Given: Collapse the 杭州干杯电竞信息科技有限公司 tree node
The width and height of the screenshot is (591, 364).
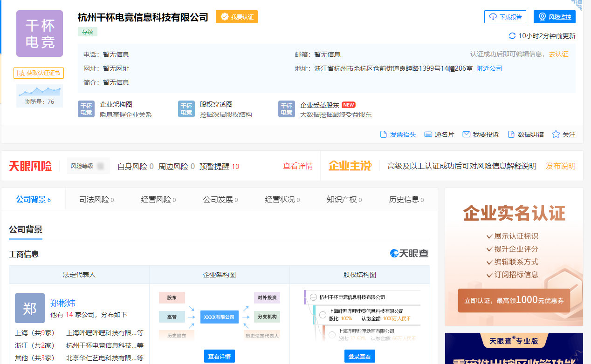Looking at the screenshot, I should coord(314,297).
